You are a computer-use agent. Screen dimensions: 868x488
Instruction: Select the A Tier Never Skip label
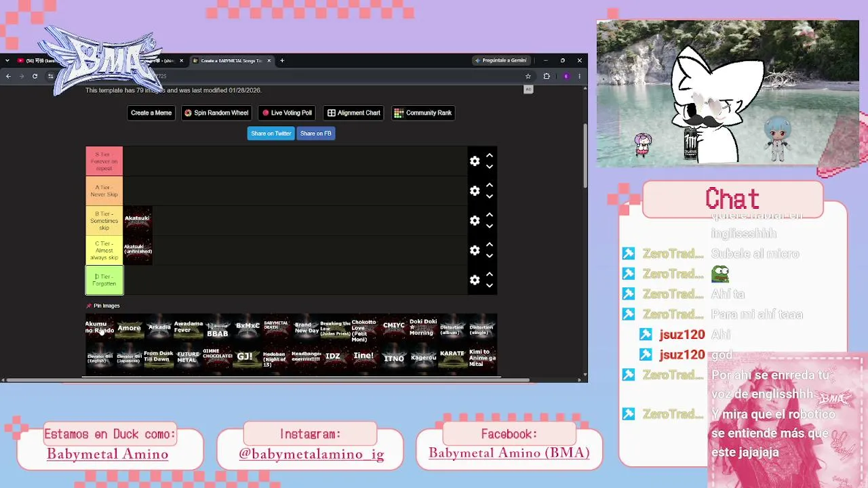(104, 191)
